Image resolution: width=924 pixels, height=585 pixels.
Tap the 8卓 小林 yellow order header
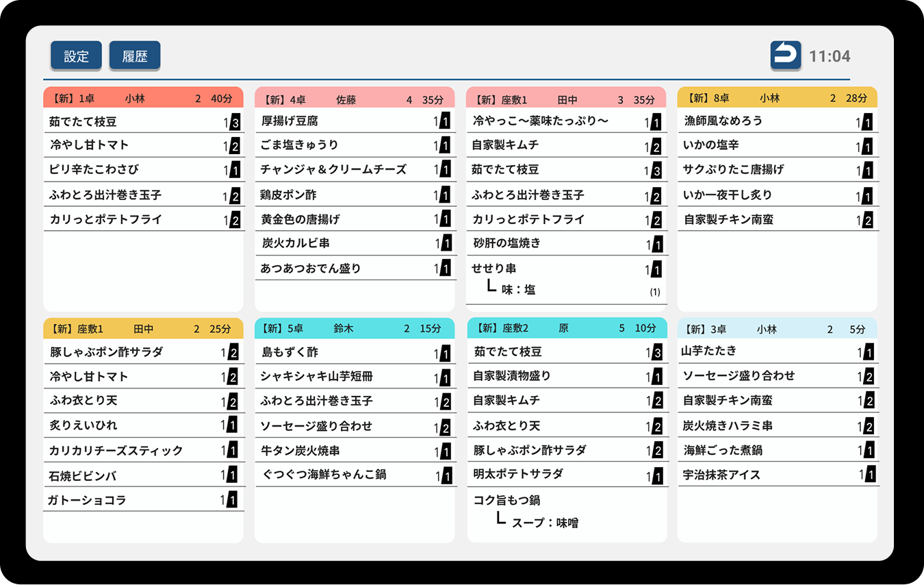pos(777,98)
